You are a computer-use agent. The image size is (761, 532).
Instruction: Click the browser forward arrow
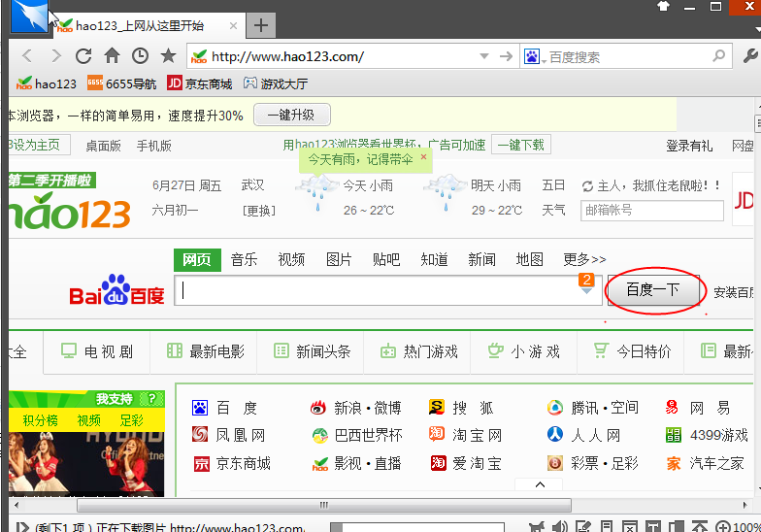(56, 56)
